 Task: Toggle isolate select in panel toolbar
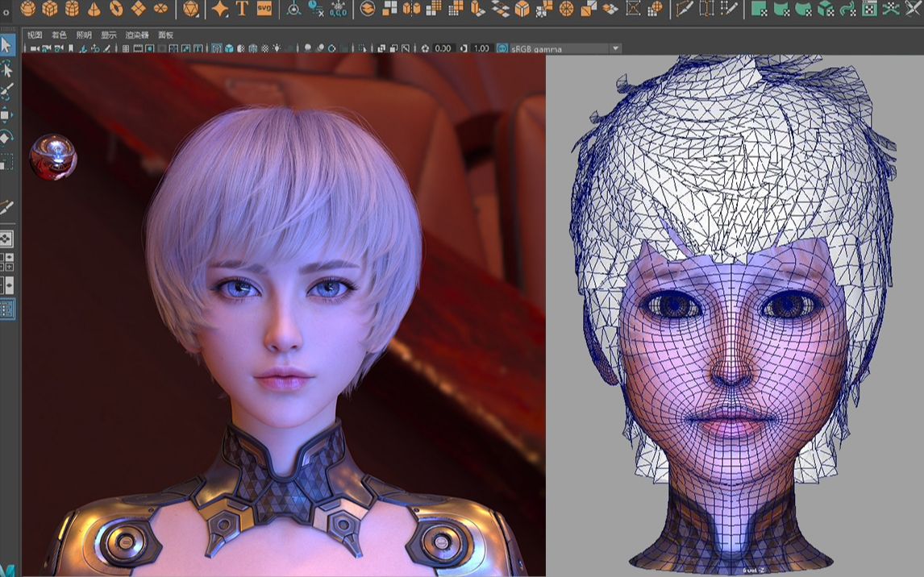click(x=362, y=48)
